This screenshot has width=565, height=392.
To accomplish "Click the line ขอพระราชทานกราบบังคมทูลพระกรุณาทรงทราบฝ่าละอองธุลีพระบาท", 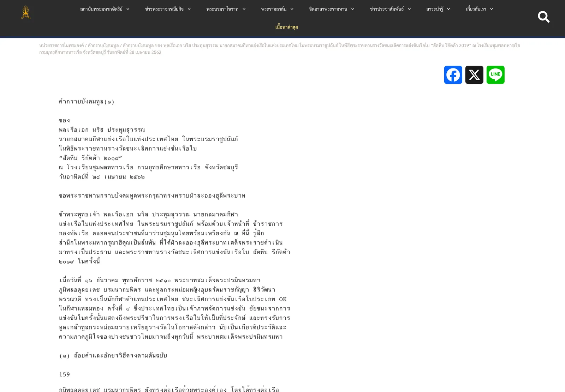I will tap(152, 195).
